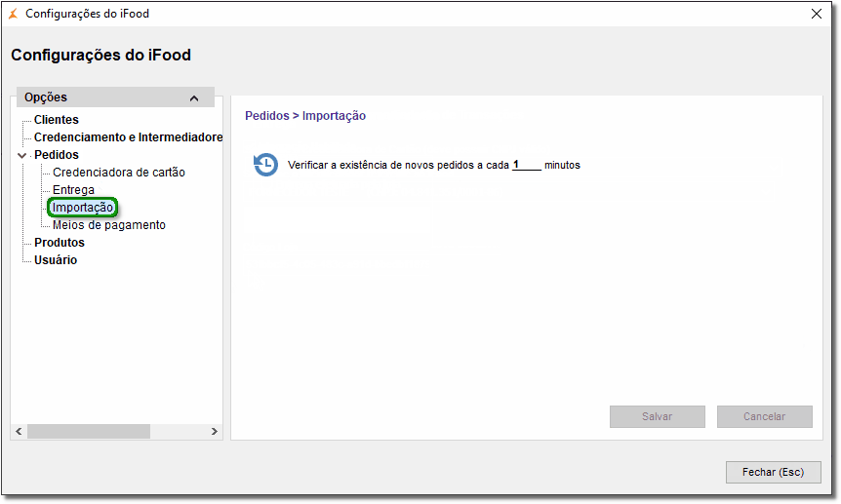Image resolution: width=841 pixels, height=504 pixels.
Task: Close the Configurações do iFood window
Action: (817, 14)
